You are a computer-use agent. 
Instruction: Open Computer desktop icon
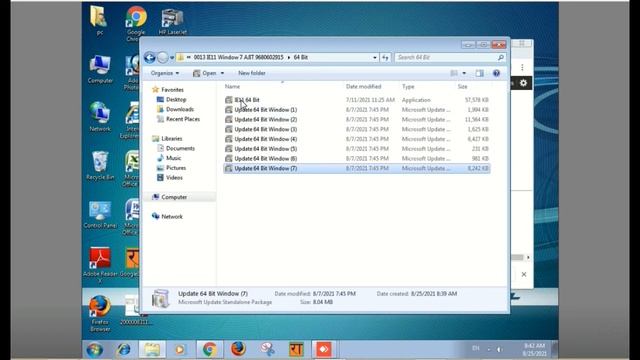(x=100, y=69)
